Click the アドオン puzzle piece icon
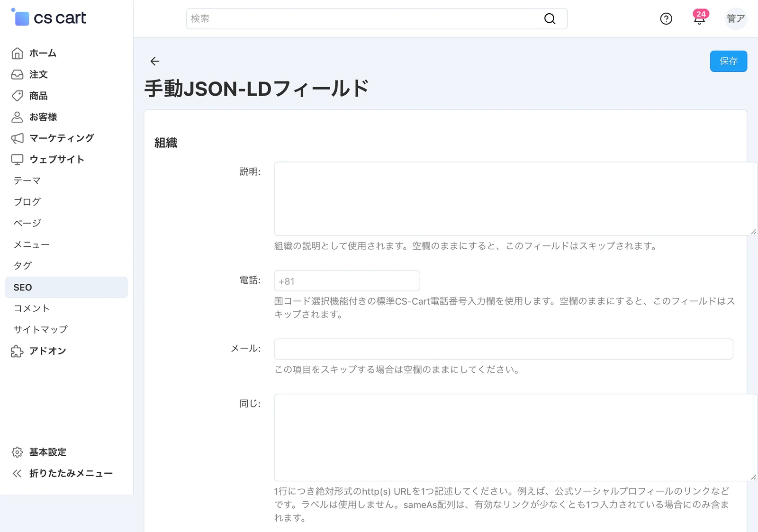Viewport: 758px width, 532px height. point(17,351)
